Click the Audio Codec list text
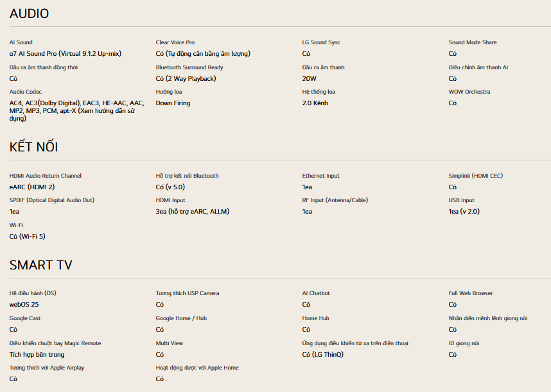Image resolution: width=551 pixels, height=392 pixels. click(76, 110)
